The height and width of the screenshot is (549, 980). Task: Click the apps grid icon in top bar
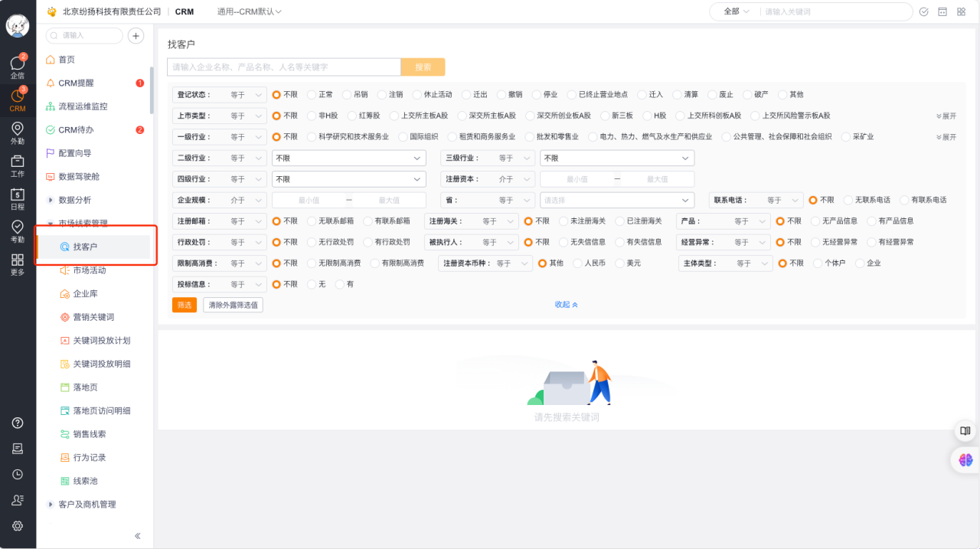coord(961,11)
